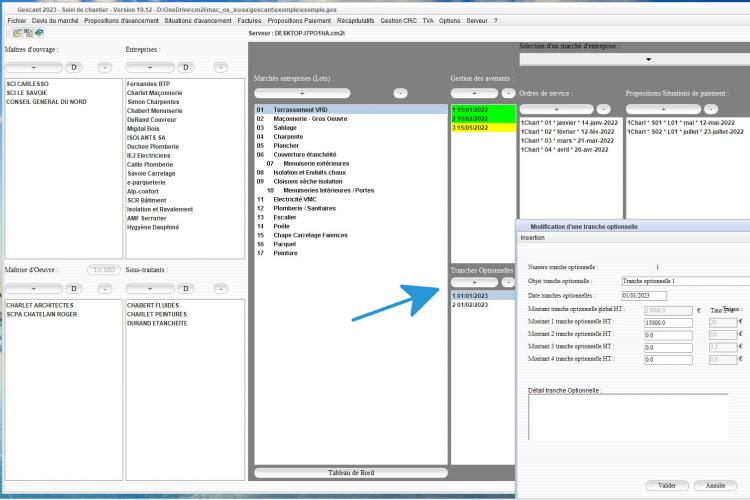Click the Détail tranche Optionnelle text area
750x500 pixels.
[628, 417]
